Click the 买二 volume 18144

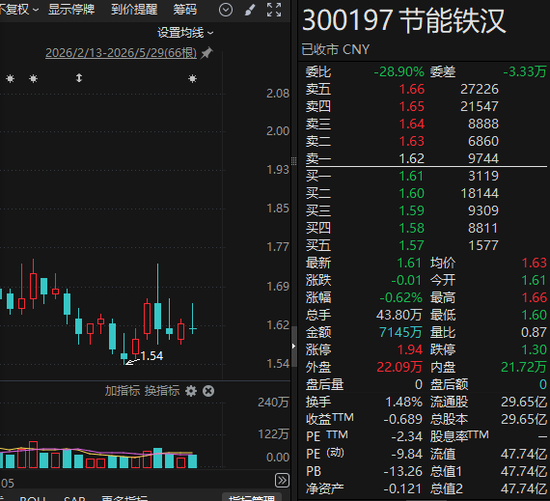[x=479, y=194]
